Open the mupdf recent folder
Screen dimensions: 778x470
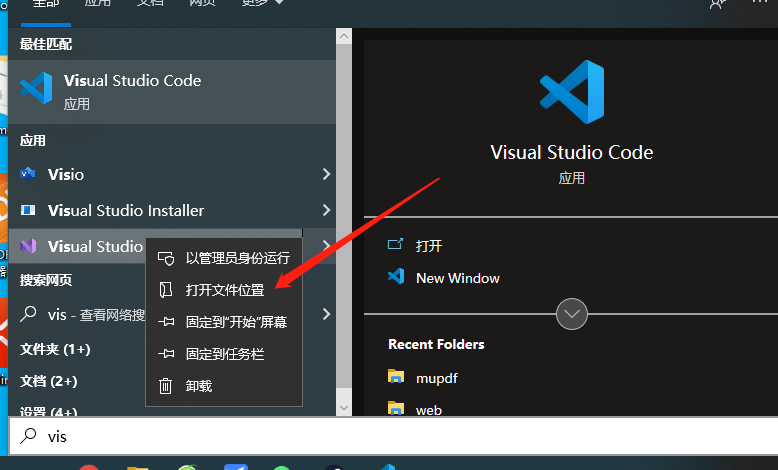click(x=437, y=378)
